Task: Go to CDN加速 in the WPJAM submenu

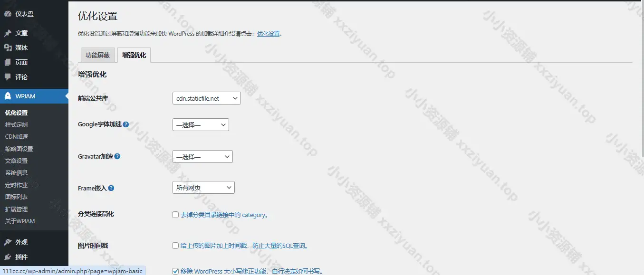Action: [17, 137]
